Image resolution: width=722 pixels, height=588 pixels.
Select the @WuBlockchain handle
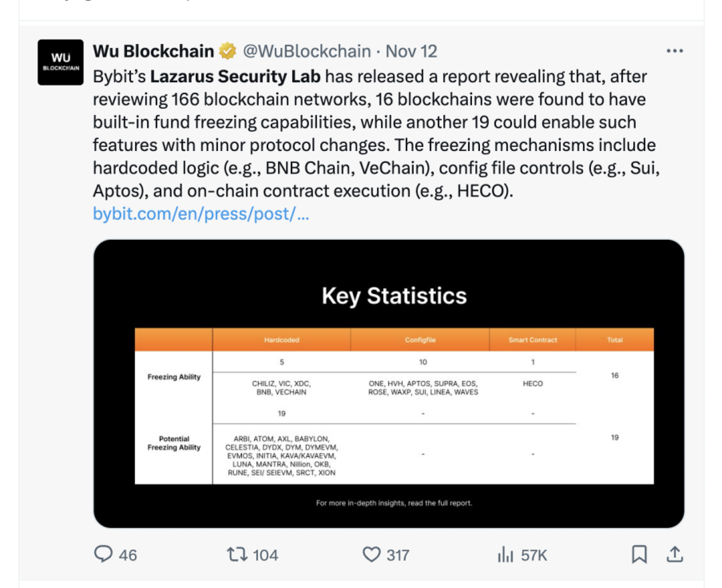click(x=306, y=51)
